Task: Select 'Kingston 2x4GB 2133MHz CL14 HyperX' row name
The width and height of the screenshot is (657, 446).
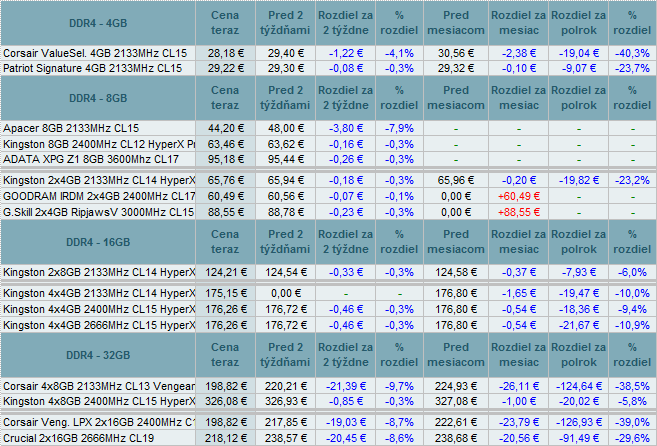Action: click(x=99, y=180)
